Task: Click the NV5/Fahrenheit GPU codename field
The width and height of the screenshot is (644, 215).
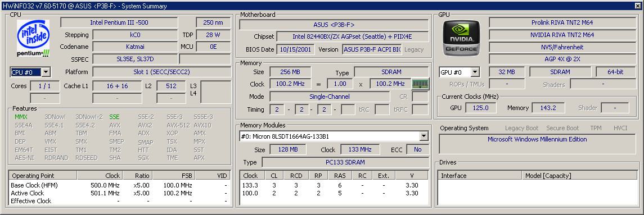Action: point(562,47)
